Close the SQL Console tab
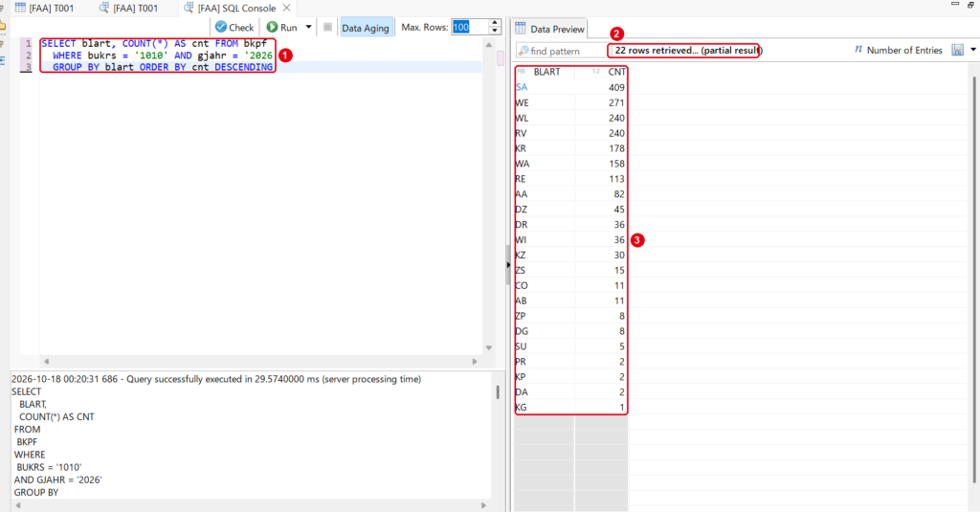This screenshot has height=512, width=980. click(x=286, y=8)
